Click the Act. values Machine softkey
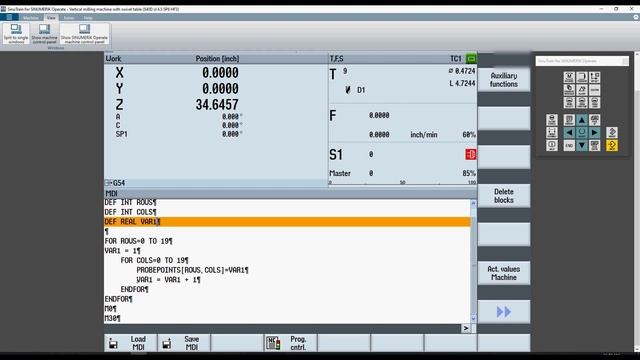 504,273
